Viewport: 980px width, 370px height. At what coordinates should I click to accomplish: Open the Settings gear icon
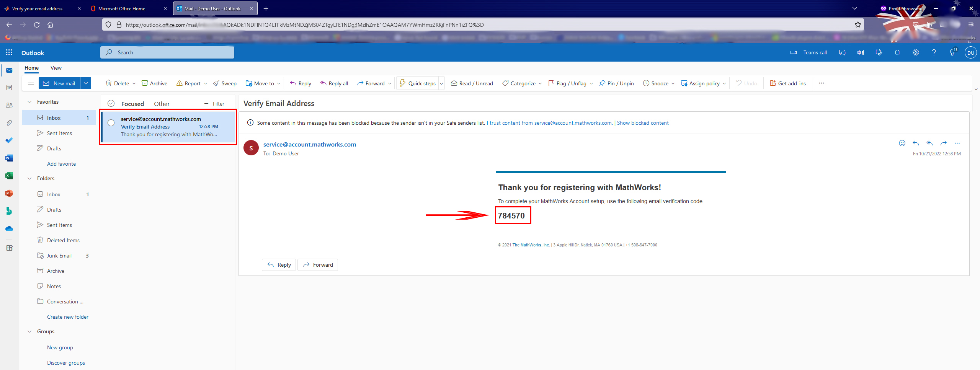coord(915,52)
